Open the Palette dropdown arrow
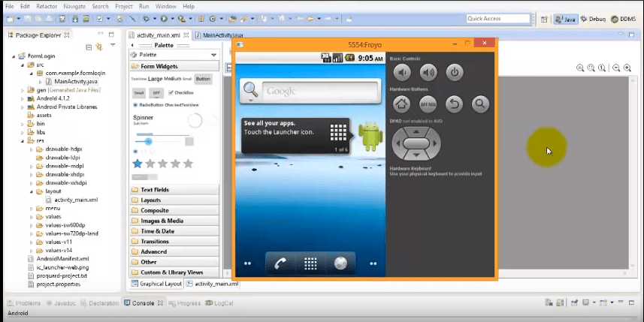 (x=213, y=55)
